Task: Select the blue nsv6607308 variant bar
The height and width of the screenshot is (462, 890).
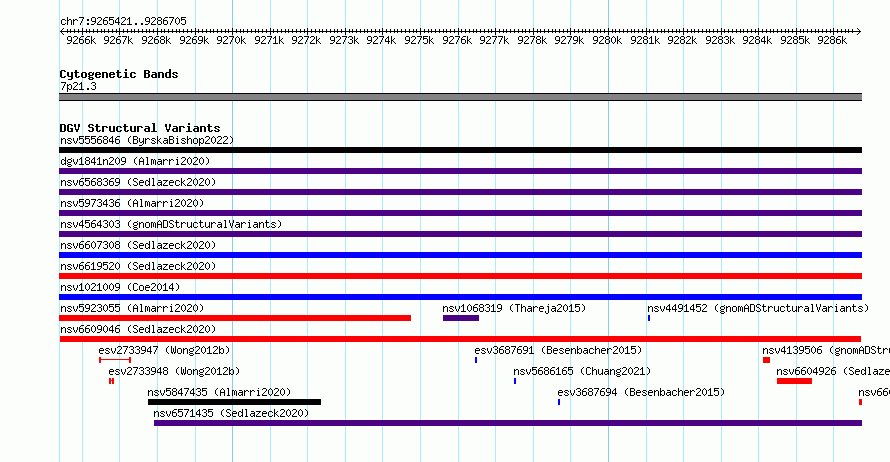Action: 460,255
